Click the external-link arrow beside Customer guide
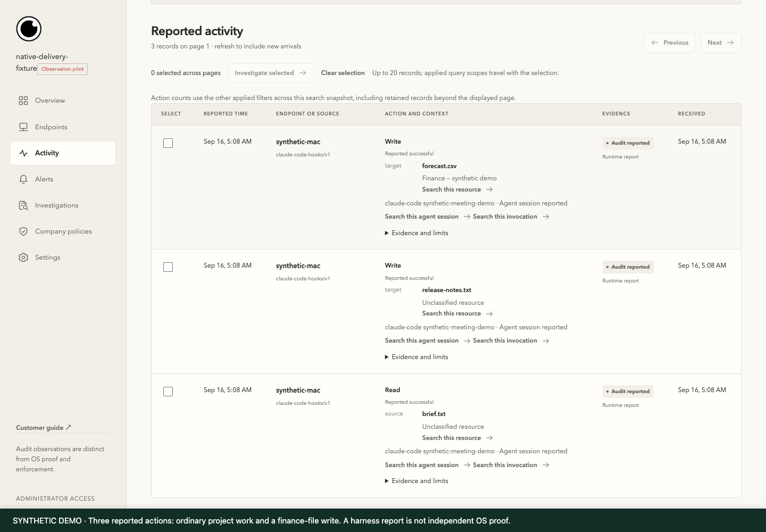The height and width of the screenshot is (532, 766). tap(68, 427)
